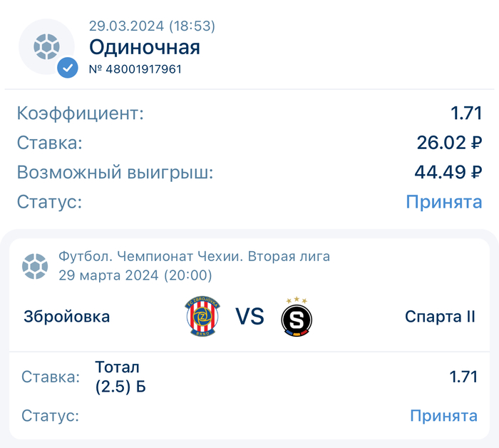Viewport: 499px width, 448px height.
Task: Click the small football icon beside league name
Action: click(x=35, y=265)
